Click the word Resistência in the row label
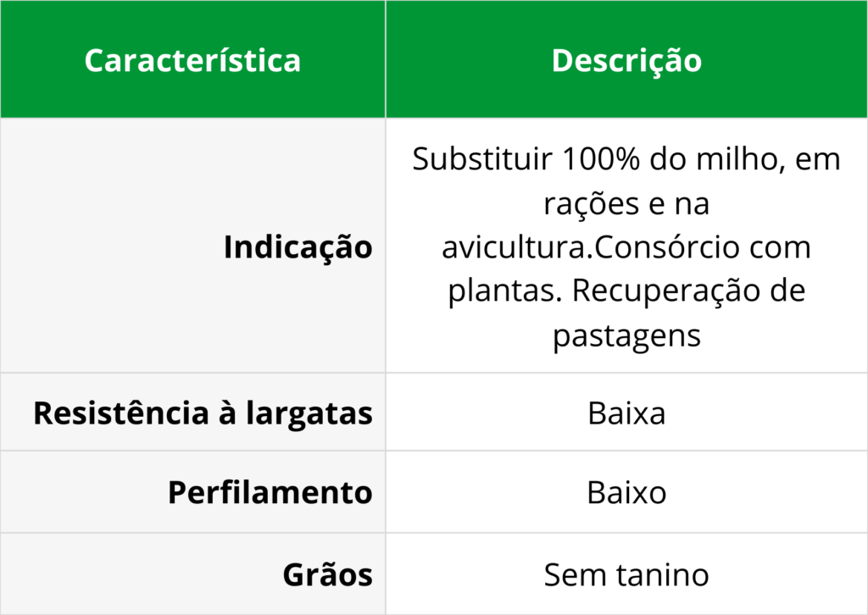This screenshot has width=868, height=615. click(x=119, y=413)
